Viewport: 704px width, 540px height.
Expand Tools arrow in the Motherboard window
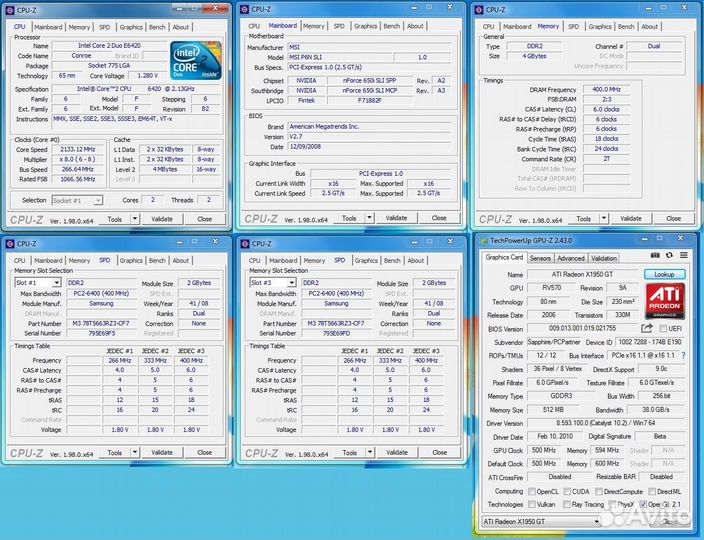369,218
